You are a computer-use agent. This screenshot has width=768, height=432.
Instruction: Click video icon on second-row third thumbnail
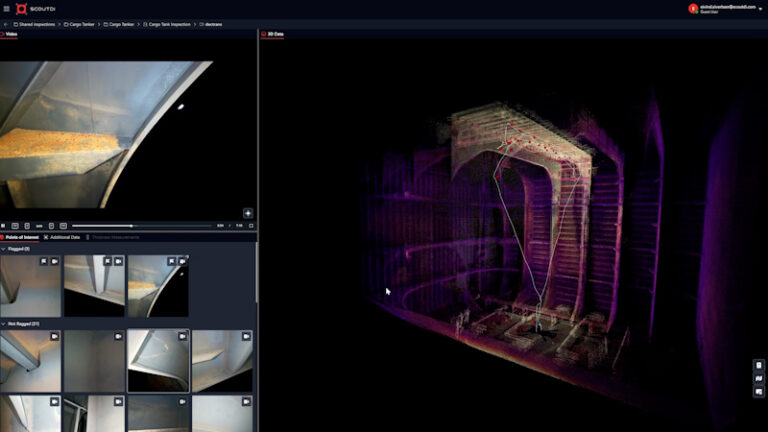(182, 402)
